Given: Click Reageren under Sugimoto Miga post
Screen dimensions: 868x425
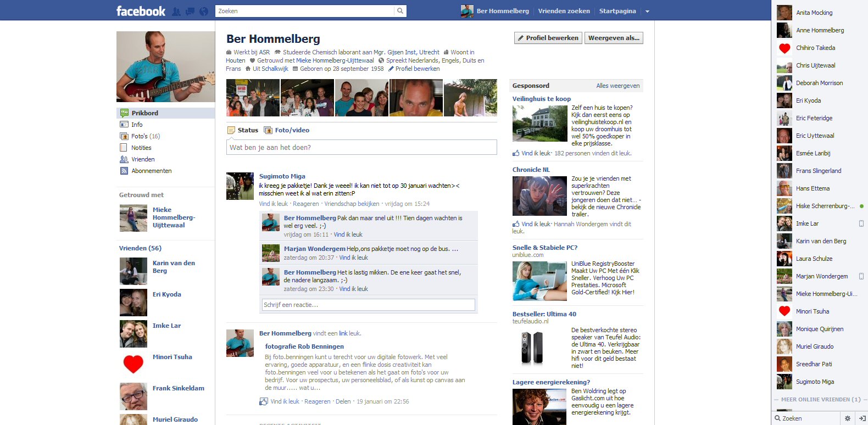Looking at the screenshot, I should pos(306,204).
